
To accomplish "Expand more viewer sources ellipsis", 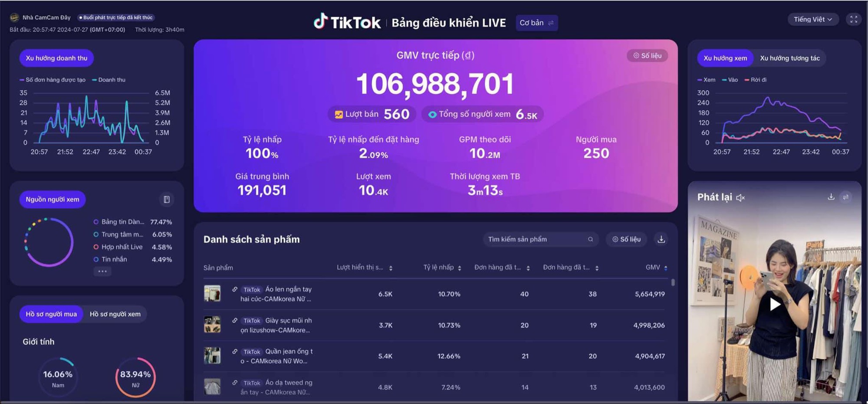I will pos(102,272).
